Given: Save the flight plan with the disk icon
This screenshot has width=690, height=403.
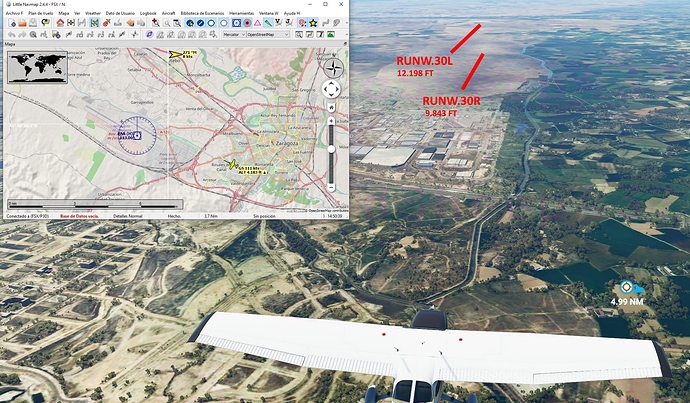Looking at the screenshot, I should 33,23.
